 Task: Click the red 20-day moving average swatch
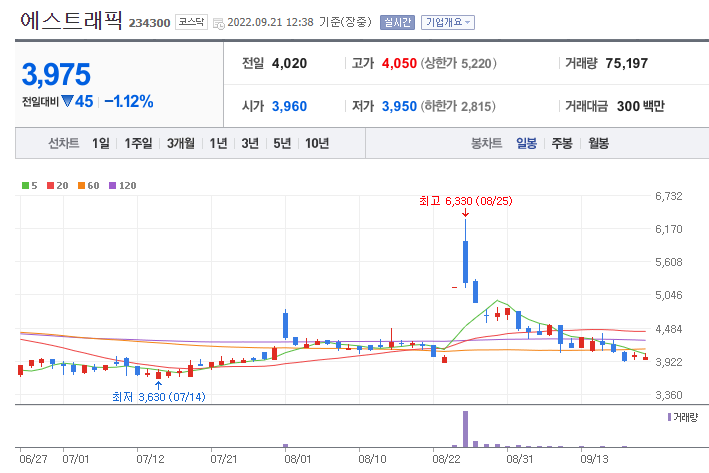(x=50, y=185)
